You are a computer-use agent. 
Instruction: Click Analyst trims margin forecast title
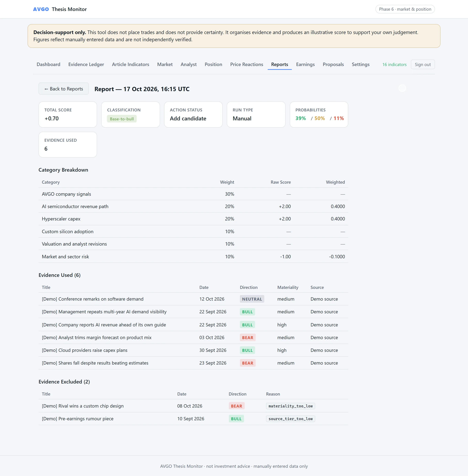[97, 337]
